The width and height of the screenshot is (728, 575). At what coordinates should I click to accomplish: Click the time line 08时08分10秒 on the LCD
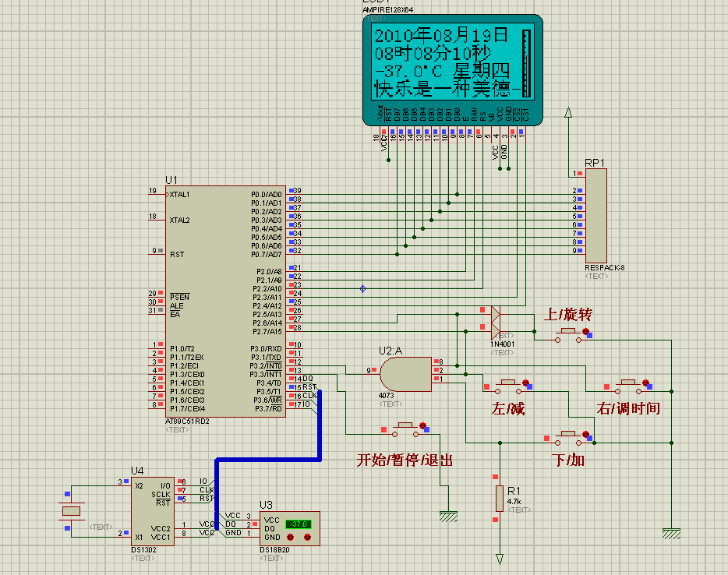coord(433,53)
